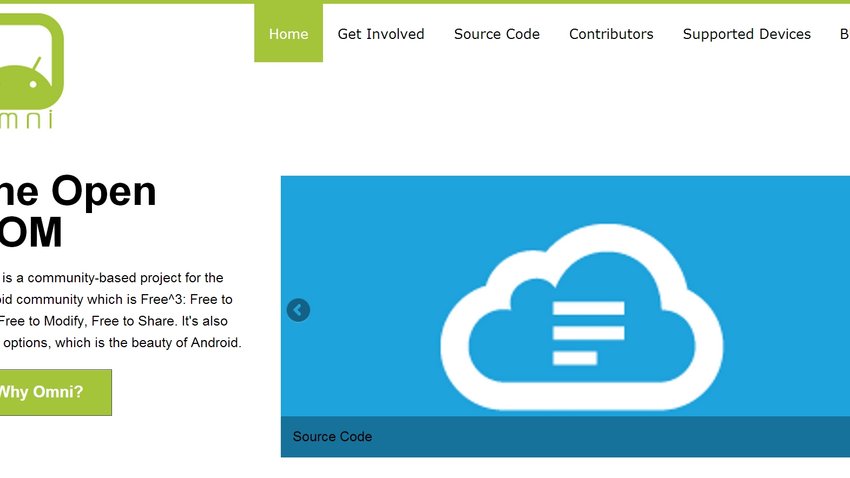
Task: Go to previous slide with left arrow
Action: click(298, 311)
